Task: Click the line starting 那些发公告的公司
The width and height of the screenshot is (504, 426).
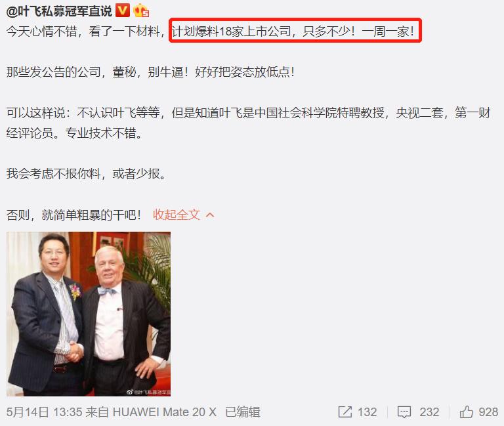Action: pos(150,72)
